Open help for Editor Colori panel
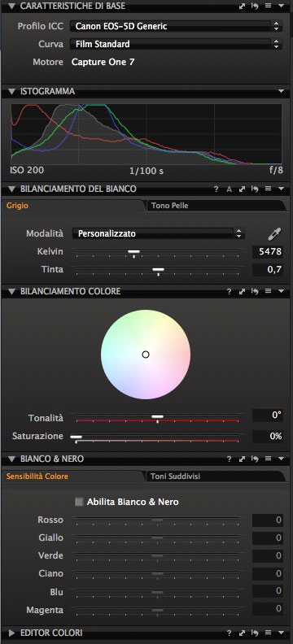Screen dimensions: 293x644 pyautogui.click(x=229, y=633)
